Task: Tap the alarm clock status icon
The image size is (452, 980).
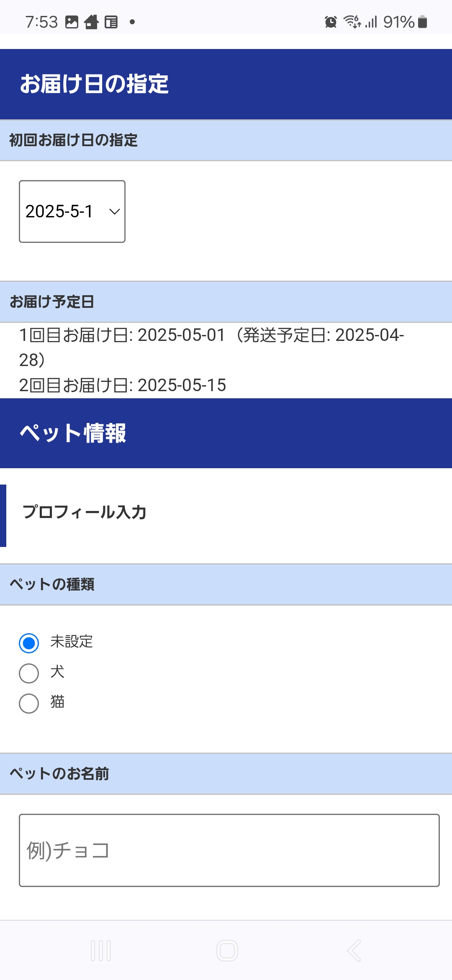Action: pos(331,22)
